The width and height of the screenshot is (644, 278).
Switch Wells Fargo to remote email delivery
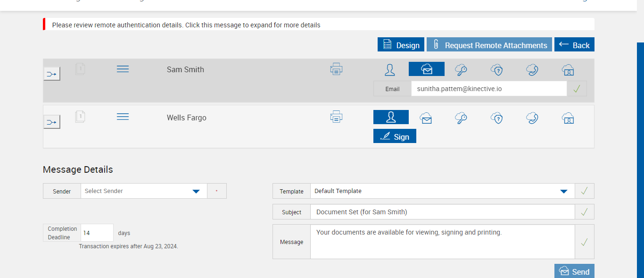click(426, 118)
